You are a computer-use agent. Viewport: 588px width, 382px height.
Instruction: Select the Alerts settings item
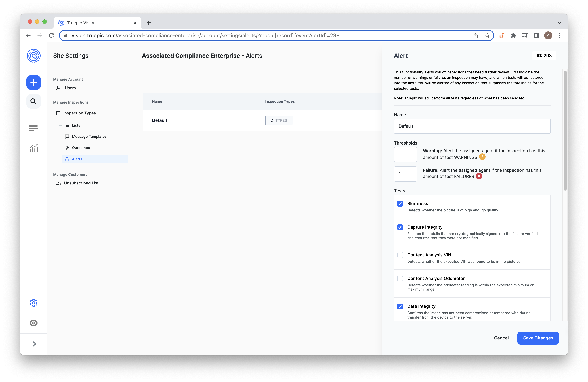pyautogui.click(x=95, y=159)
